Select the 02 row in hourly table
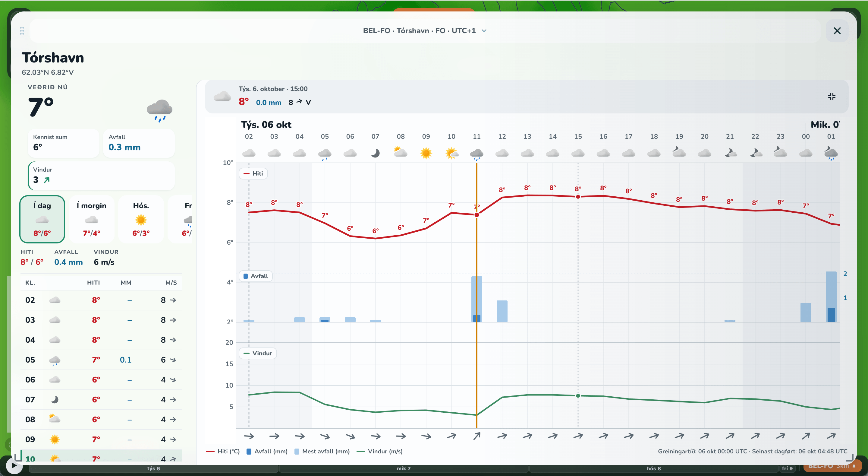 point(101,300)
